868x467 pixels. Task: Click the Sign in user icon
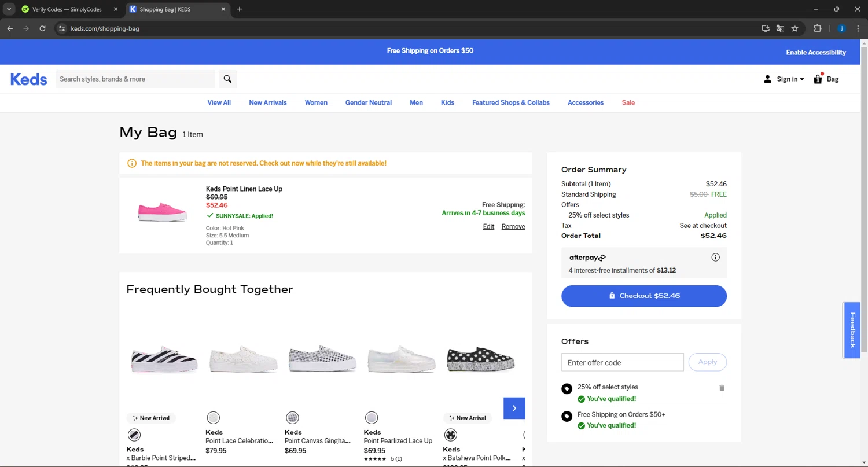click(x=767, y=79)
